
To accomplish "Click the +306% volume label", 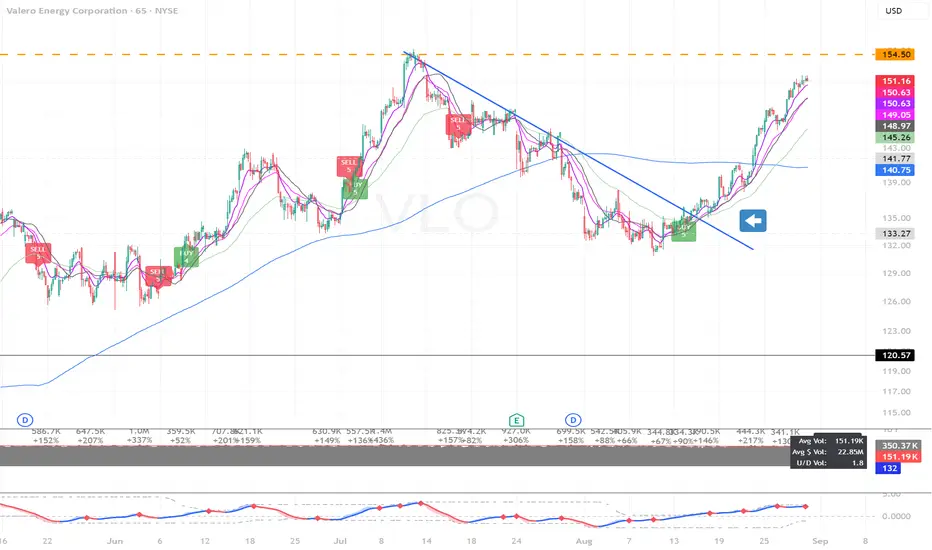I will (515, 441).
